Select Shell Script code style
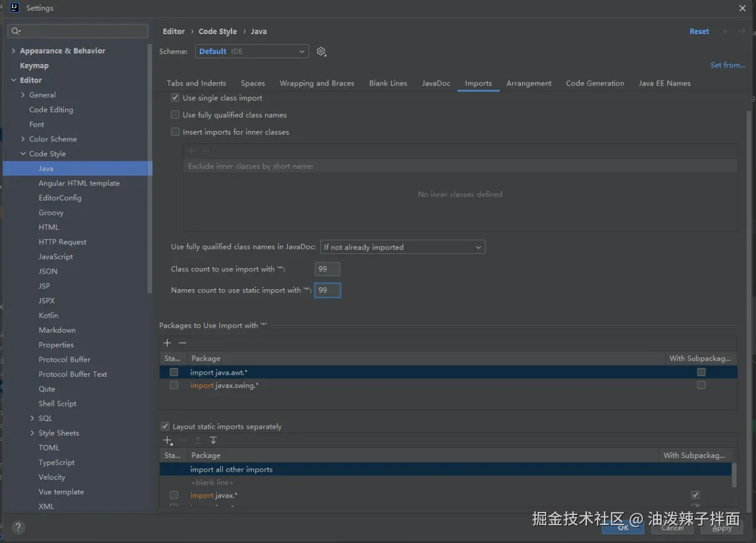Screen dimensions: 756x543 tap(58, 403)
